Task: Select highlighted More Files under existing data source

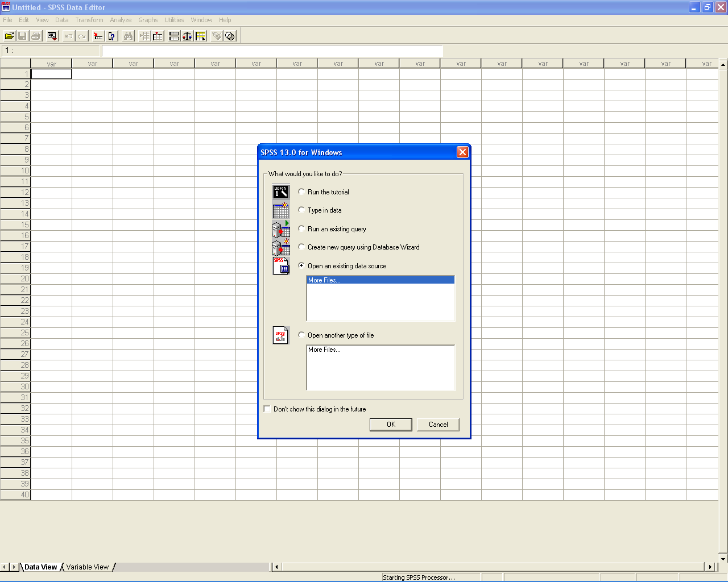Action: tap(380, 280)
